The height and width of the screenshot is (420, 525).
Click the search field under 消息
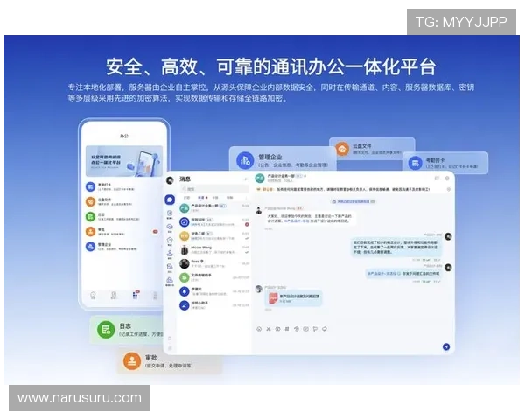click(214, 189)
